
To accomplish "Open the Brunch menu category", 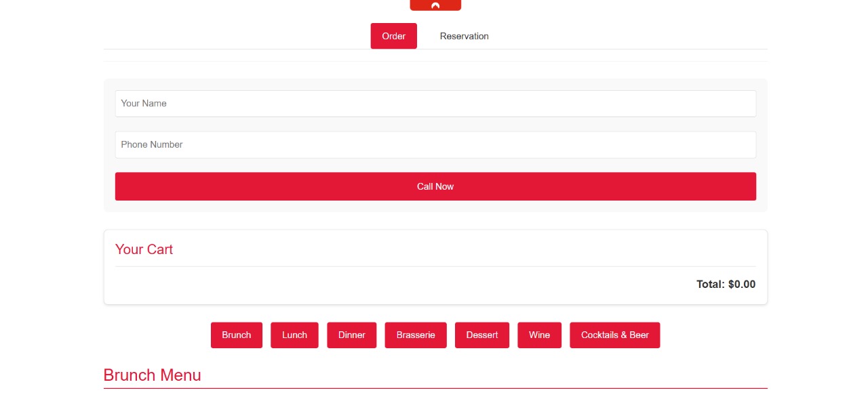I will (236, 335).
